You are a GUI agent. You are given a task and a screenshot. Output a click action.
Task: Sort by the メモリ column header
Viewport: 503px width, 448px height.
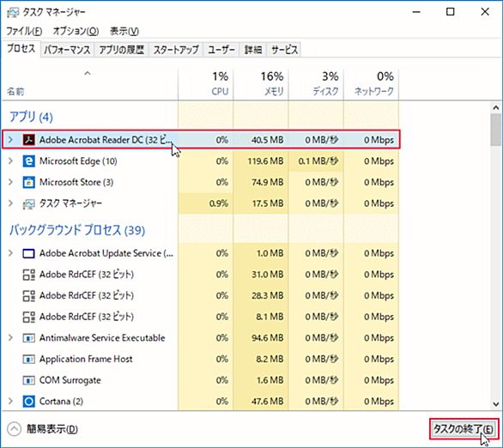(261, 84)
